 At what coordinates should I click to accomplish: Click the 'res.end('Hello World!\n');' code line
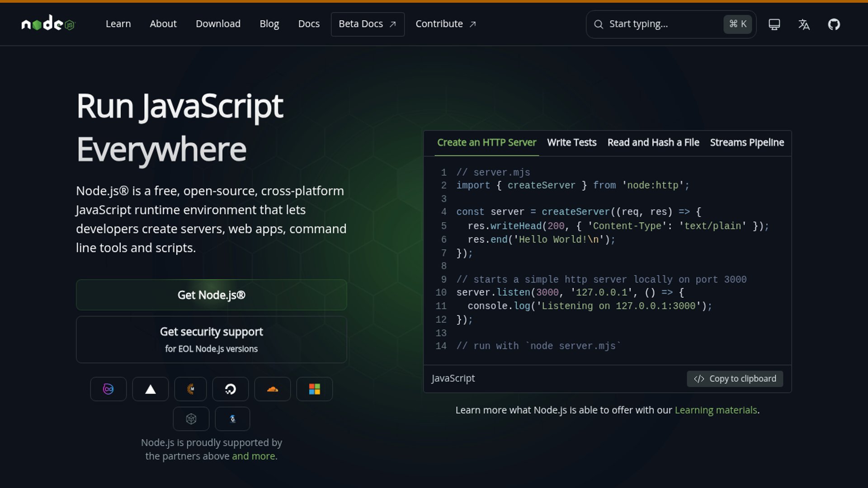[542, 239]
